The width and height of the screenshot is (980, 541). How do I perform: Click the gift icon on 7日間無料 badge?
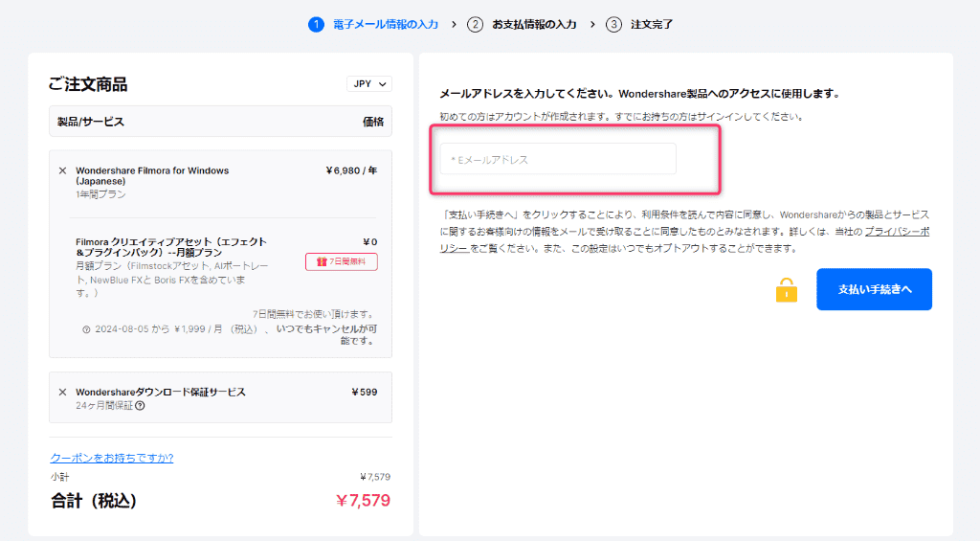click(x=321, y=261)
